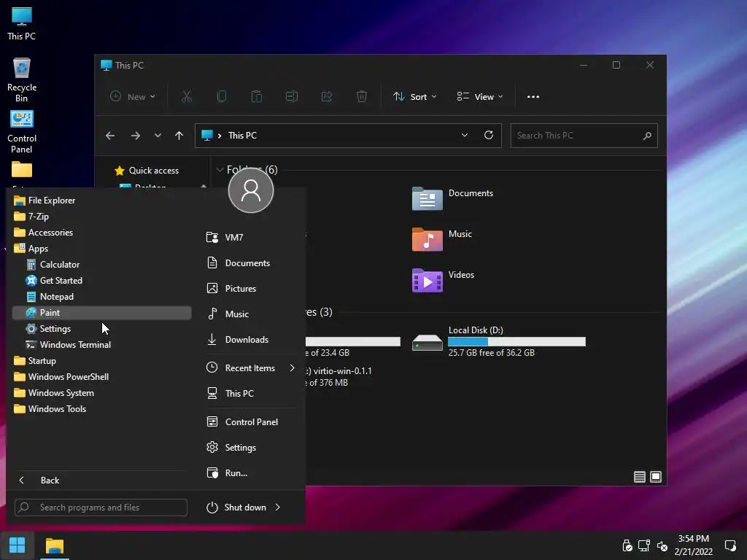The width and height of the screenshot is (747, 560).
Task: Open the VM7 user folder from Start menu
Action: (x=251, y=237)
